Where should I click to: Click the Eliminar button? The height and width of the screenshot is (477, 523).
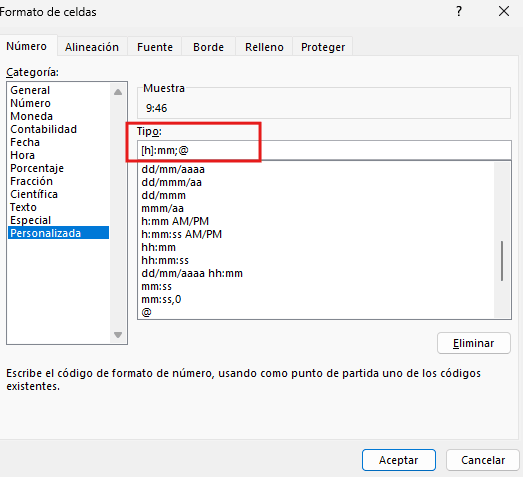[474, 343]
